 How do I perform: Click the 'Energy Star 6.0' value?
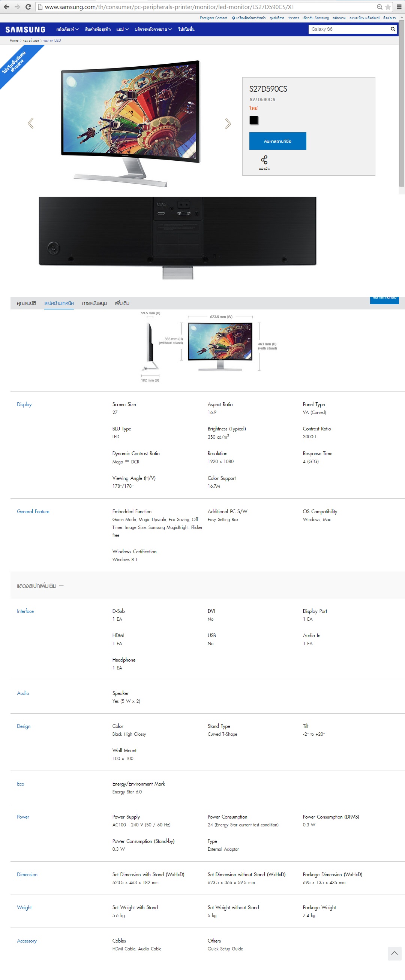pyautogui.click(x=127, y=792)
